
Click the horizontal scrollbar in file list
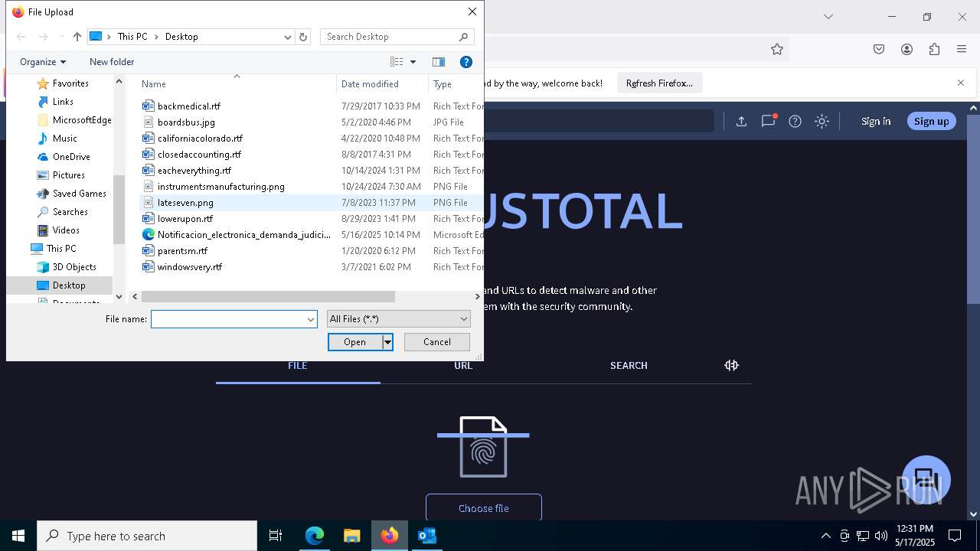tap(269, 296)
